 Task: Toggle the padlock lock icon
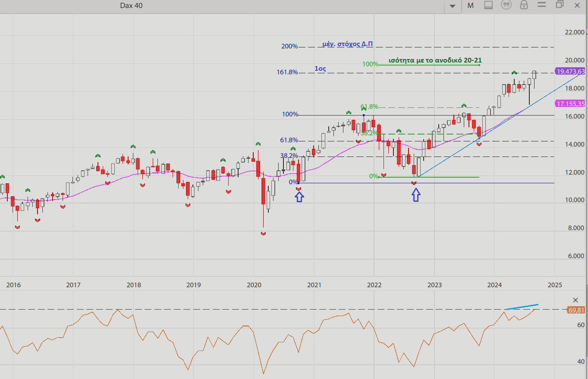pos(524,5)
